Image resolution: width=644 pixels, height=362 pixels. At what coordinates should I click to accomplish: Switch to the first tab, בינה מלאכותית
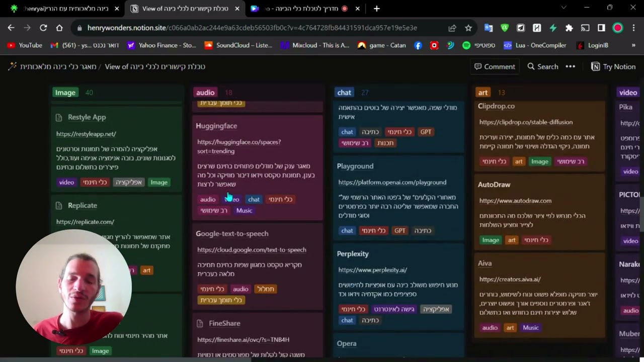pyautogui.click(x=65, y=9)
